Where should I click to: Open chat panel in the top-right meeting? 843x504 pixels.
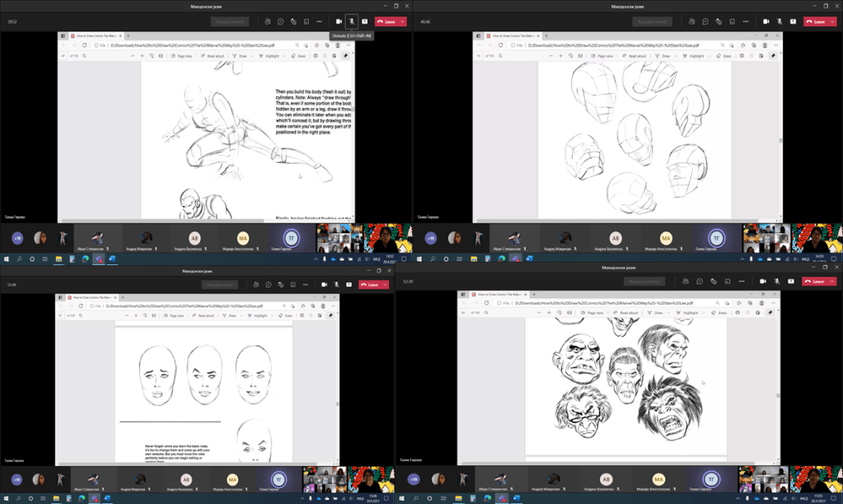[x=705, y=21]
